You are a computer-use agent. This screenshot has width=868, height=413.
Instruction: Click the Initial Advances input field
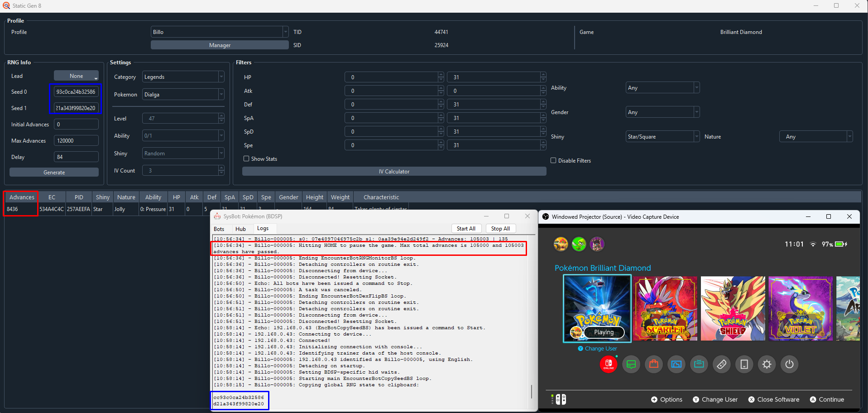(76, 124)
